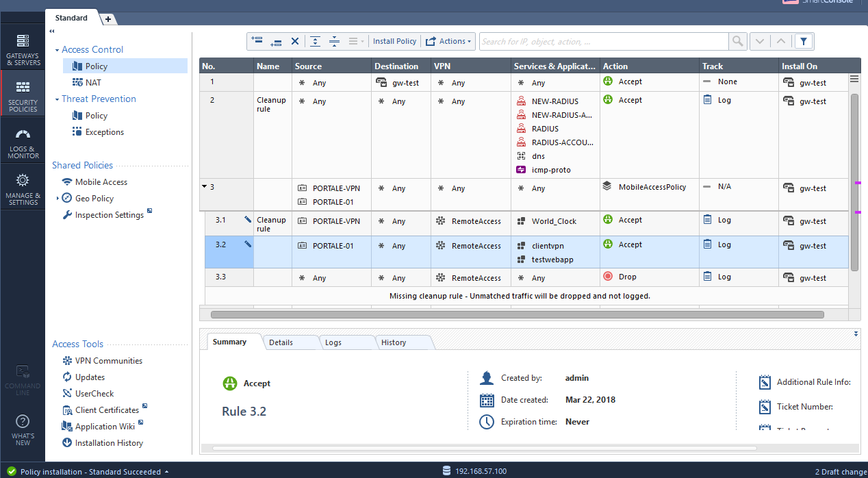Jump to previous search result arrow

pyautogui.click(x=781, y=41)
